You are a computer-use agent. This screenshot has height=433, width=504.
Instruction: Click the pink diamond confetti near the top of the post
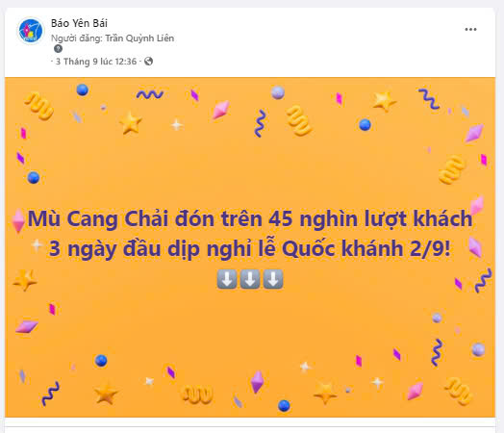coord(221,110)
